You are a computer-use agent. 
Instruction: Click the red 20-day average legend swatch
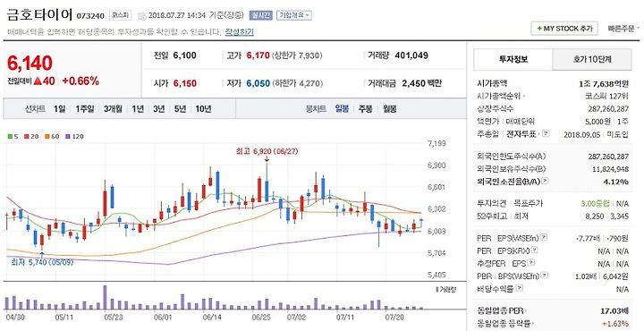[26, 136]
